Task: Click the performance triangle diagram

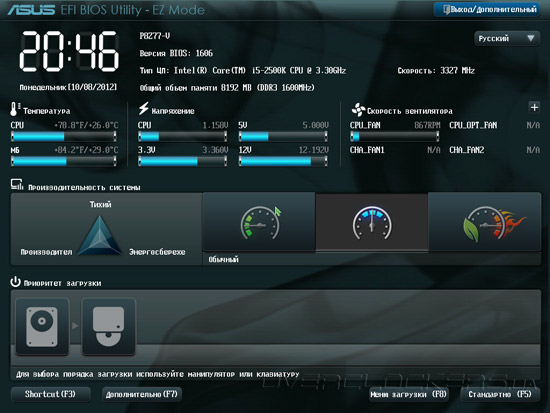Action: [100, 235]
